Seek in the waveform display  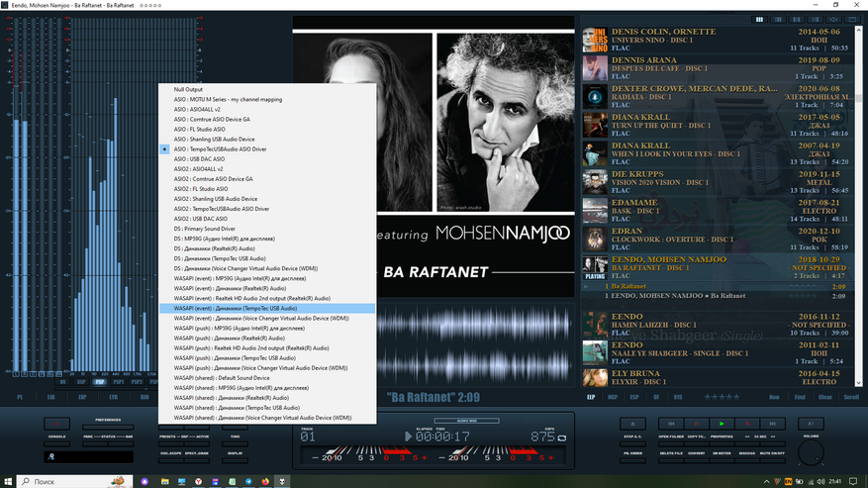click(474, 344)
